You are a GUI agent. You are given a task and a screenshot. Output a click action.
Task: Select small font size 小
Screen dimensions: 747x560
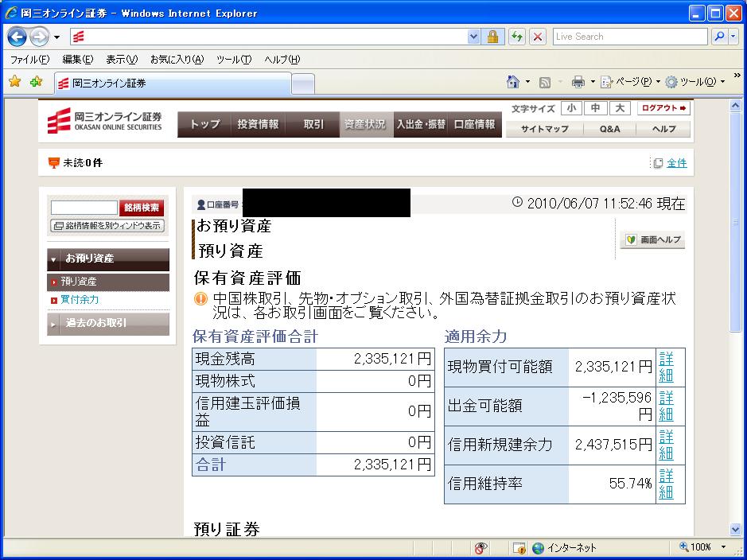[x=570, y=108]
